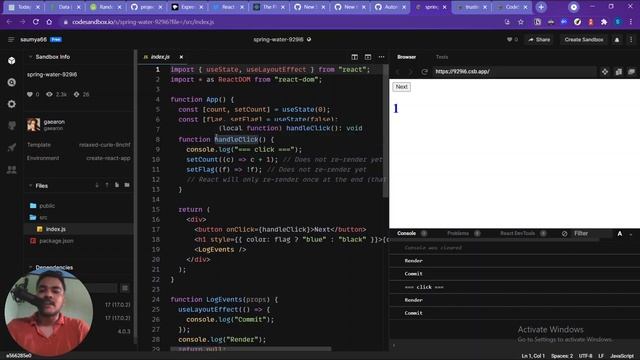Open a new Chrome tab with plus button
The width and height of the screenshot is (640, 360).
point(541,7)
